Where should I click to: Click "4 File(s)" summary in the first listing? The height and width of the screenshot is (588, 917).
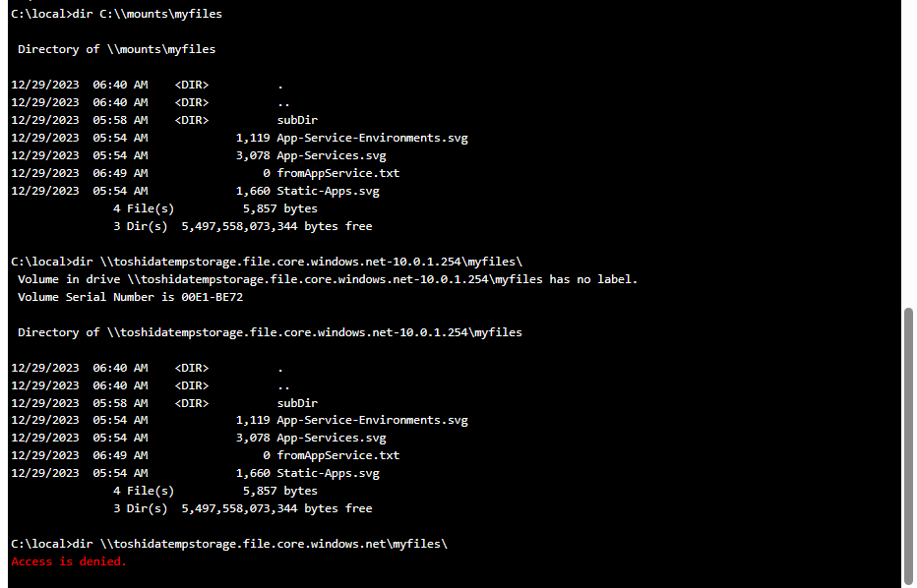(144, 208)
